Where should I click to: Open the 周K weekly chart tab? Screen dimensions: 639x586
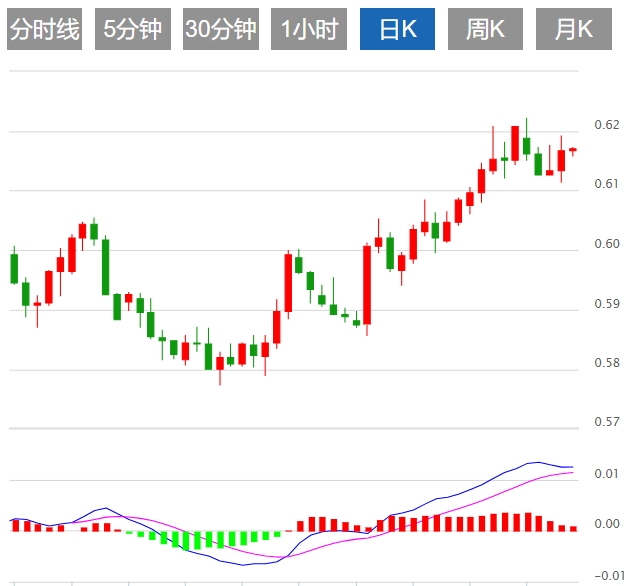click(x=485, y=29)
